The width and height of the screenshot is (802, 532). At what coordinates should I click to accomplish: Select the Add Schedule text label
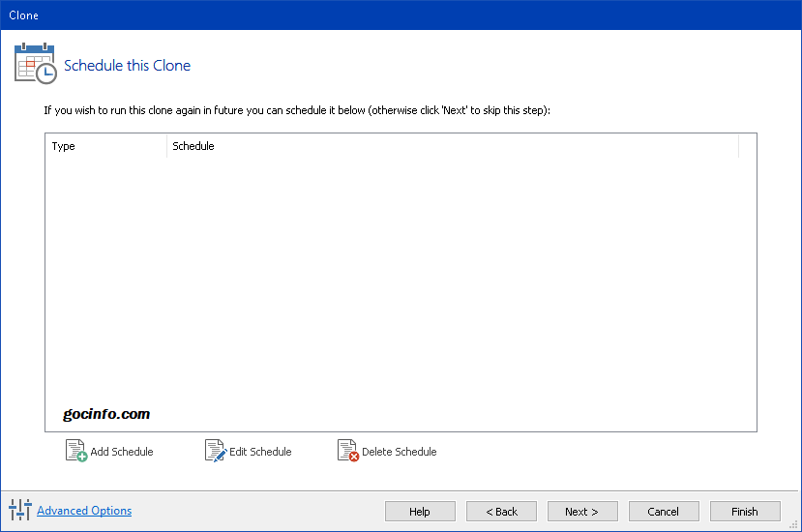(x=121, y=452)
